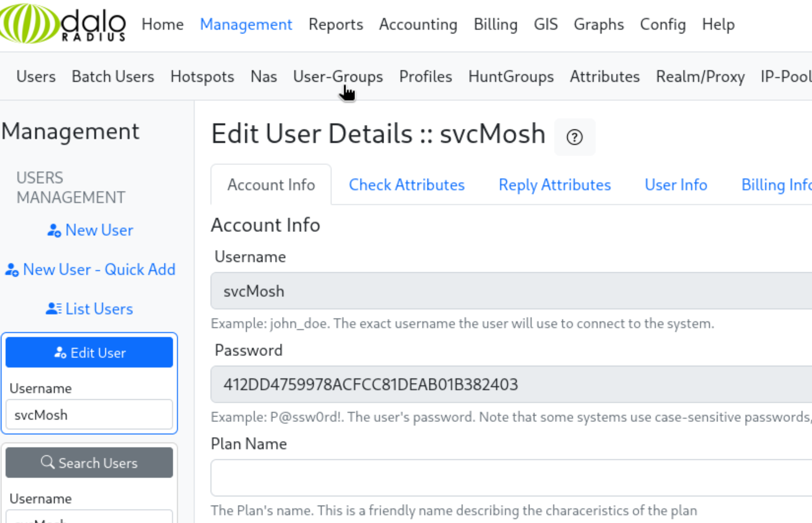This screenshot has height=523, width=812.
Task: Click the 'Example: P@ssw0rd!' hint text
Action: click(511, 417)
